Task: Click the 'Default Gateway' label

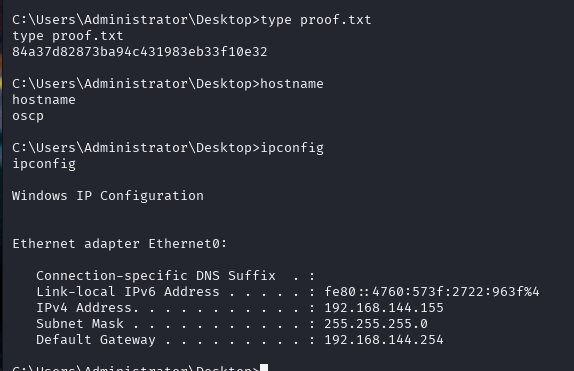Action: 96,340
